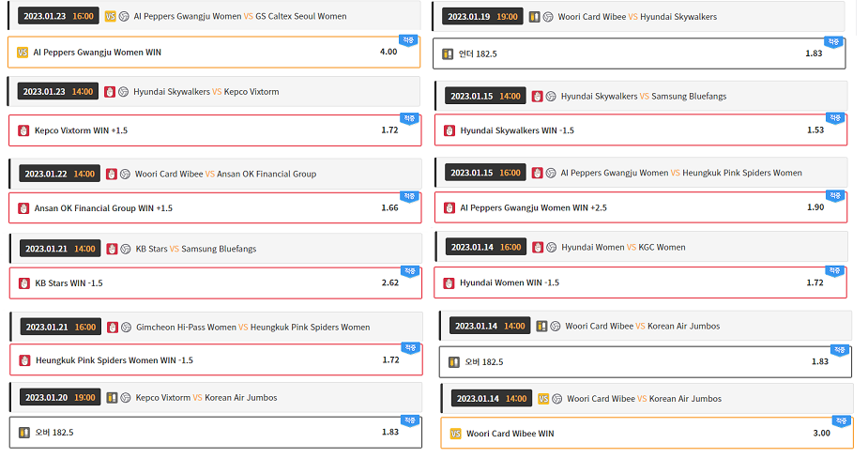This screenshot has width=868, height=458.
Task: Open the Woori Card Wibee vs Hyundai Skywalkers match
Action: pos(637,17)
